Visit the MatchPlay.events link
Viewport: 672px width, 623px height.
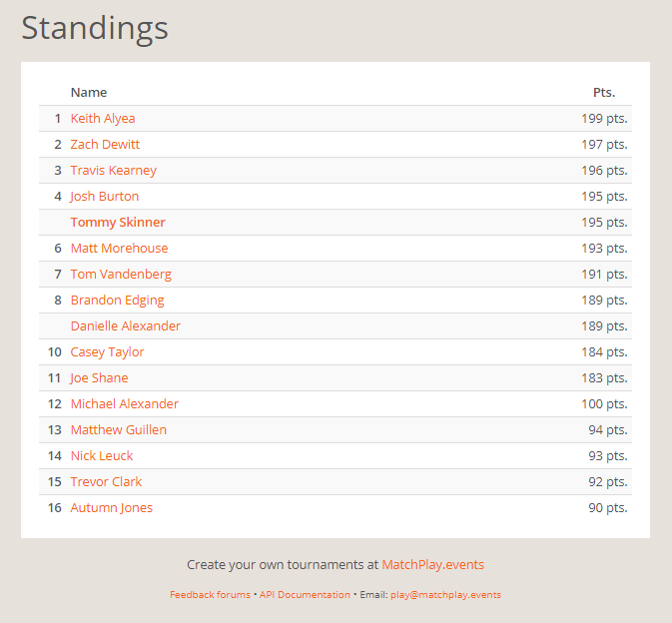(x=432, y=565)
